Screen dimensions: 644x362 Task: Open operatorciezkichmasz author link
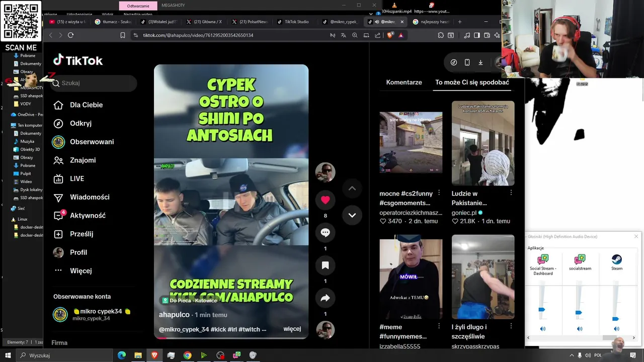pos(411,213)
